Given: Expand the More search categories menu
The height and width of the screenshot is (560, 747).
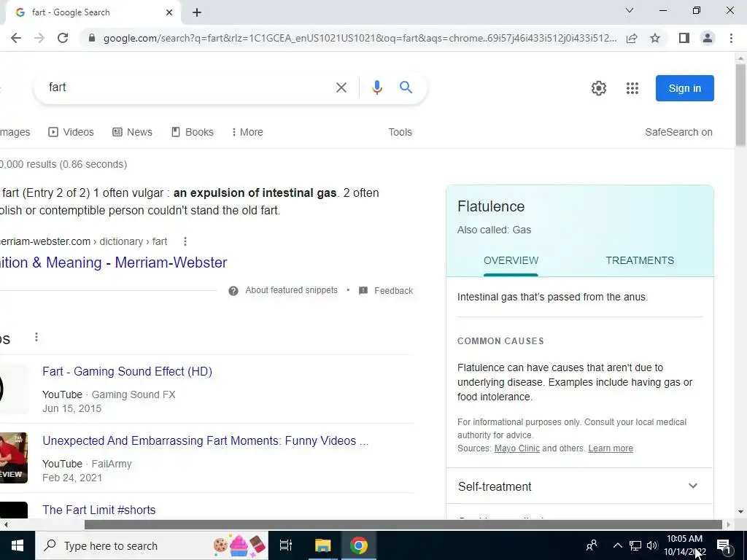Looking at the screenshot, I should 247,132.
